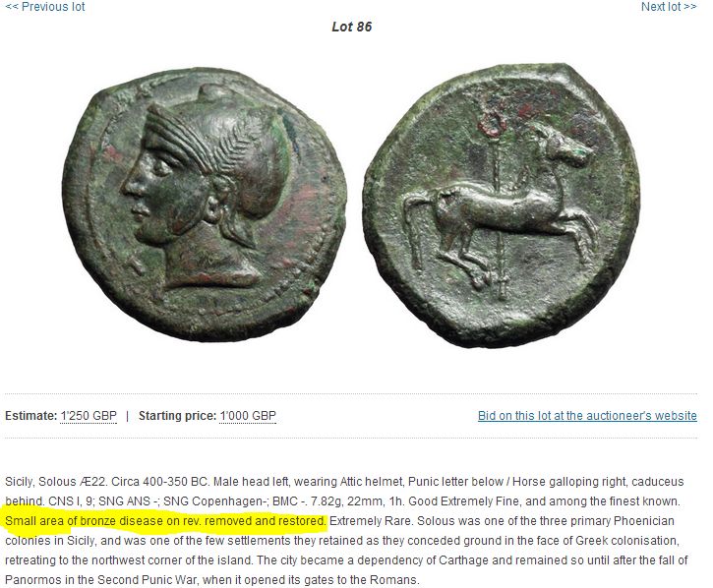This screenshot has height=588, width=713.
Task: Click the eye of the male head portrait
Action: (x=159, y=167)
